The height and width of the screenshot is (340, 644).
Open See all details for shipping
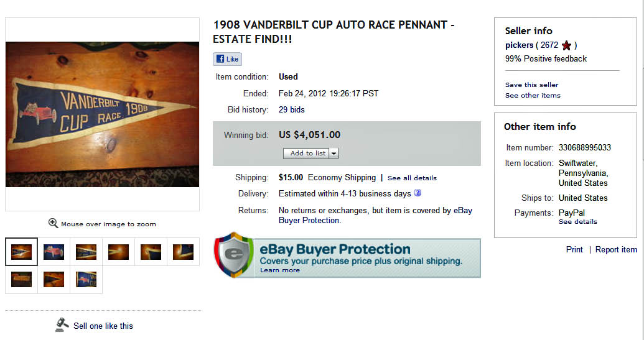click(x=412, y=178)
